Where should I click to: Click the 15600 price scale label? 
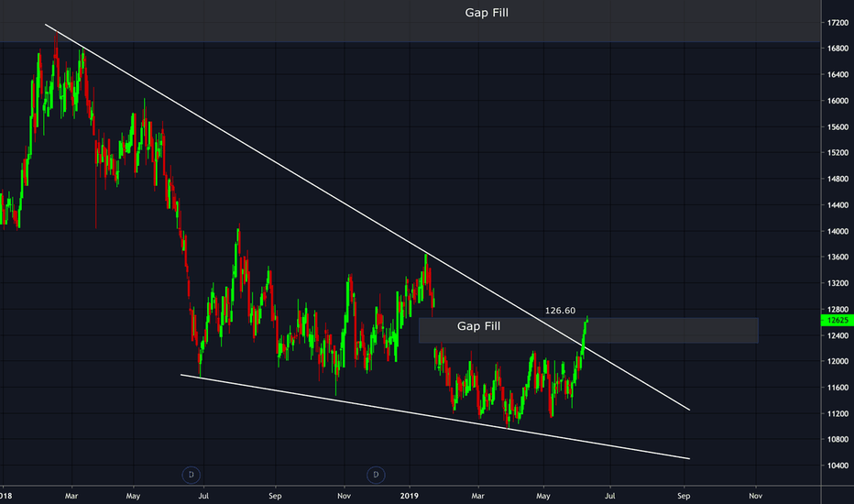pyautogui.click(x=838, y=127)
